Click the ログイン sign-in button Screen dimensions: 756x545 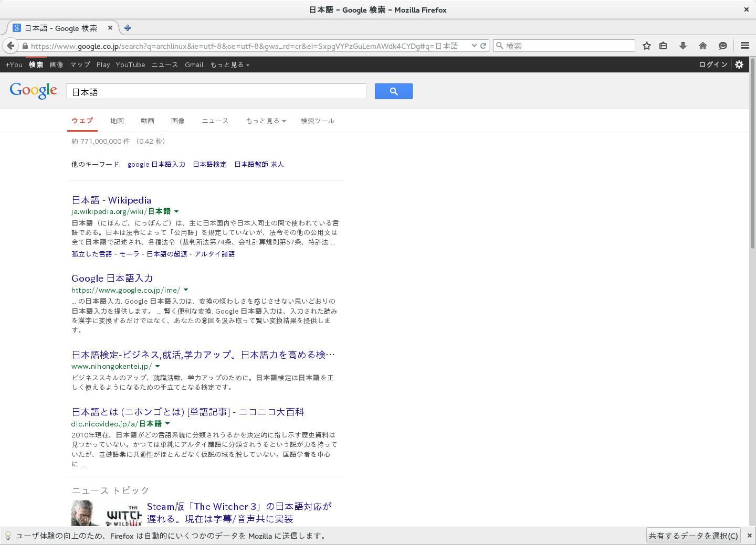click(x=713, y=65)
